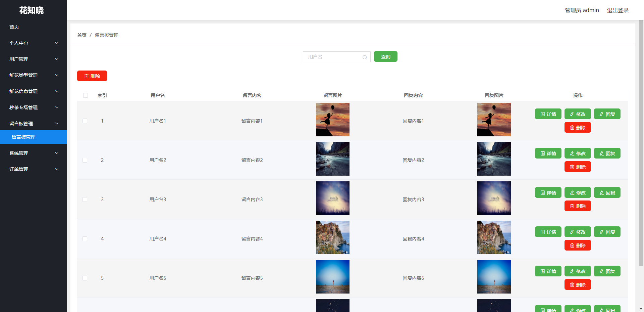Show 详情 for the 用户名5 row
This screenshot has width=644, height=312.
point(548,271)
